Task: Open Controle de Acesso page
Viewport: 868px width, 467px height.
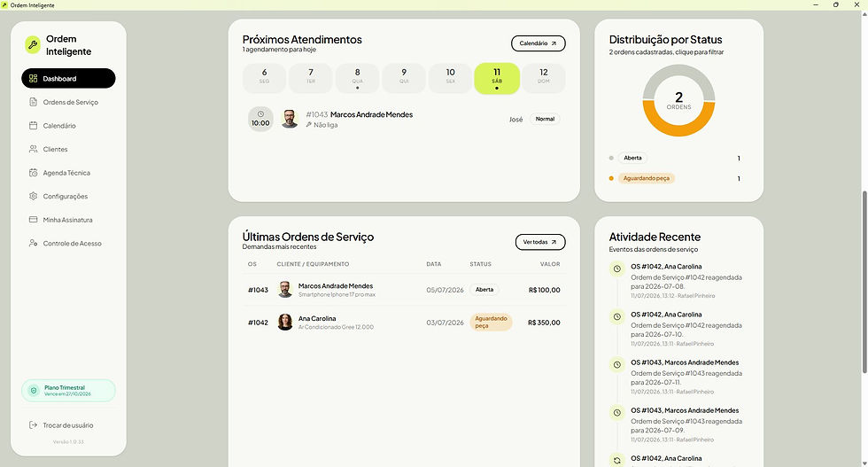Action: (x=68, y=243)
